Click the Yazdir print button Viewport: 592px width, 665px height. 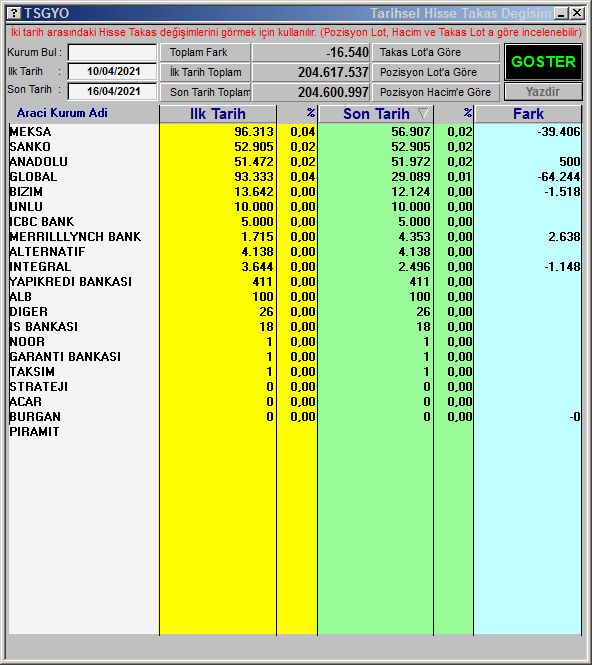pyautogui.click(x=543, y=92)
